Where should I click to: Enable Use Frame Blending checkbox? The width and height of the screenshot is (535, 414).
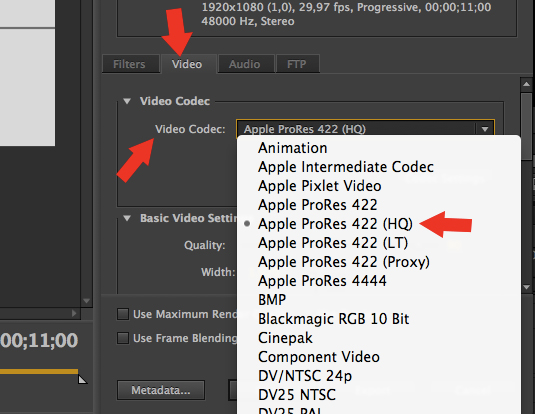(x=123, y=338)
